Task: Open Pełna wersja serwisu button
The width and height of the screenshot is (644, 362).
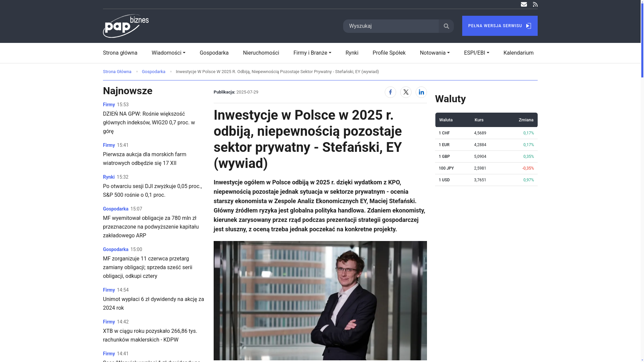Action: [500, 26]
